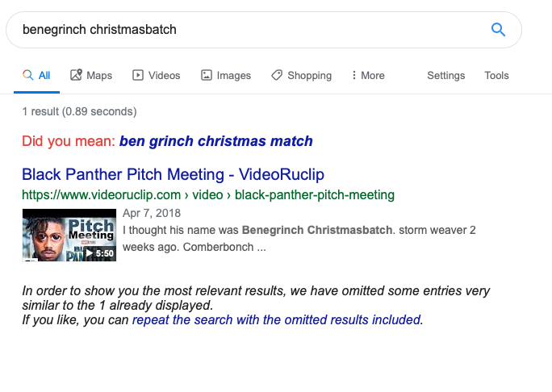Viewport: 552px width, 392px height.
Task: Repeat the search with omitted results
Action: point(276,319)
